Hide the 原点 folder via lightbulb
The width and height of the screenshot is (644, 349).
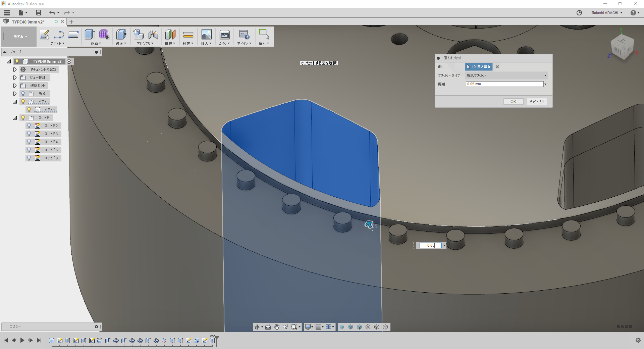tap(23, 94)
